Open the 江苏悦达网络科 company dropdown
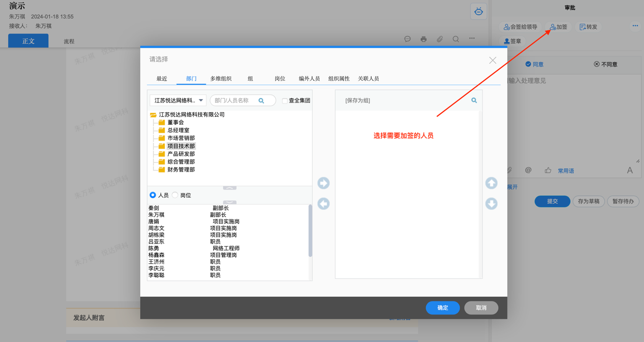 177,100
